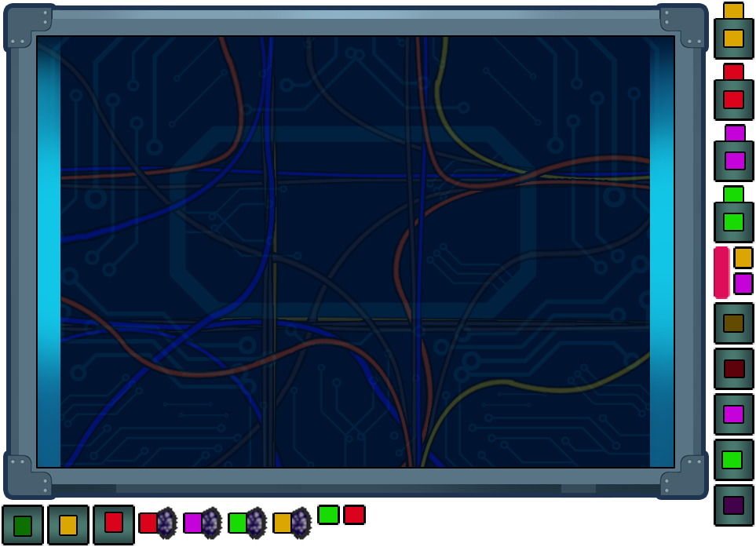Click the purple orb beside the magenta square

click(x=212, y=523)
